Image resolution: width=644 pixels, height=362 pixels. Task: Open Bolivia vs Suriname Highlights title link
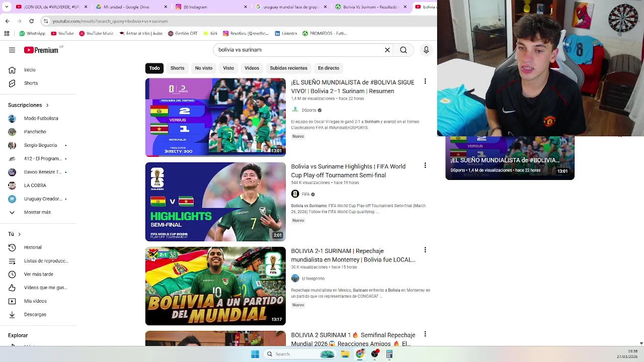[x=348, y=171]
